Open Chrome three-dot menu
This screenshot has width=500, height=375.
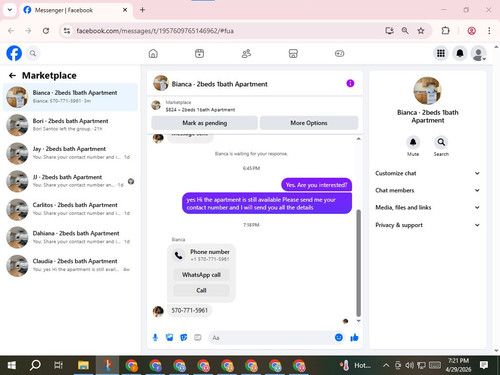tap(489, 31)
